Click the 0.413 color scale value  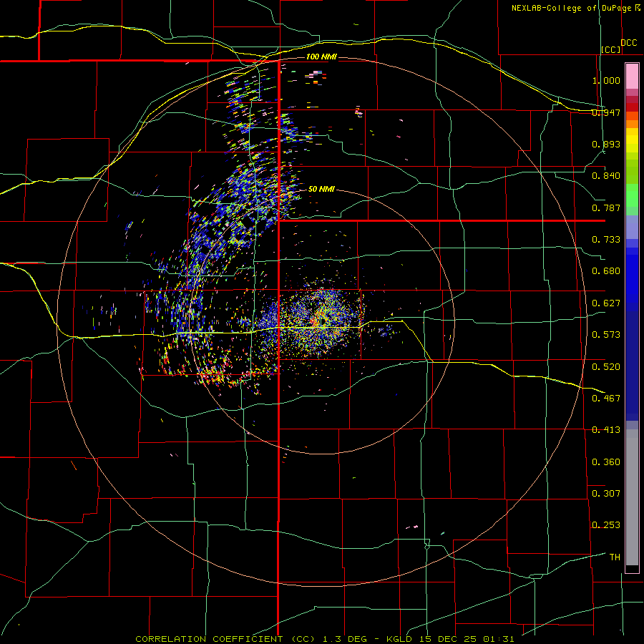click(606, 430)
